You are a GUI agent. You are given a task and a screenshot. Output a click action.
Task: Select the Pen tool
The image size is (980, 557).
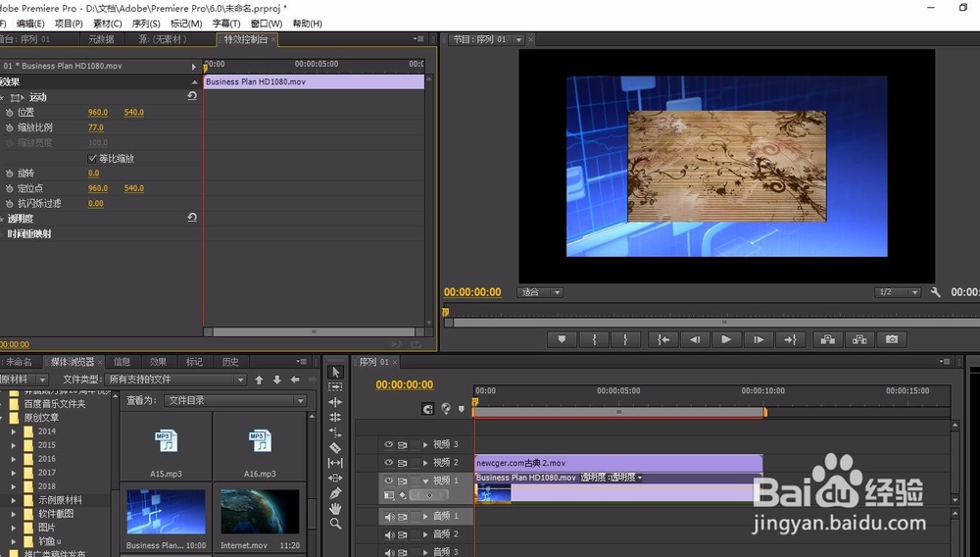click(335, 493)
